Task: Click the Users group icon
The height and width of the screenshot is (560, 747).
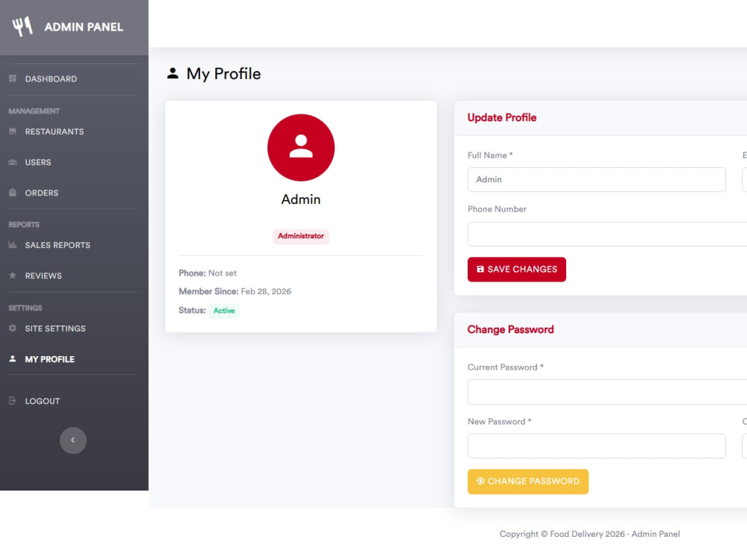Action: pyautogui.click(x=13, y=162)
